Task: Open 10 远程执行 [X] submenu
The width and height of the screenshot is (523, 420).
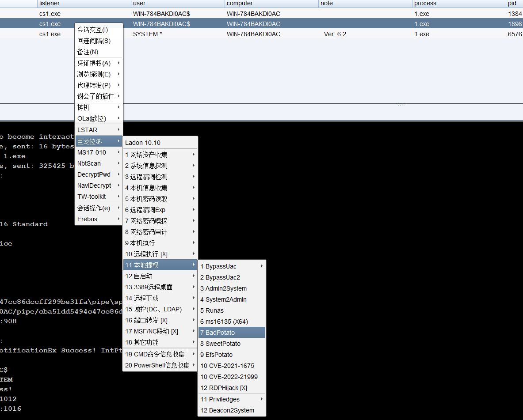Action: point(160,254)
